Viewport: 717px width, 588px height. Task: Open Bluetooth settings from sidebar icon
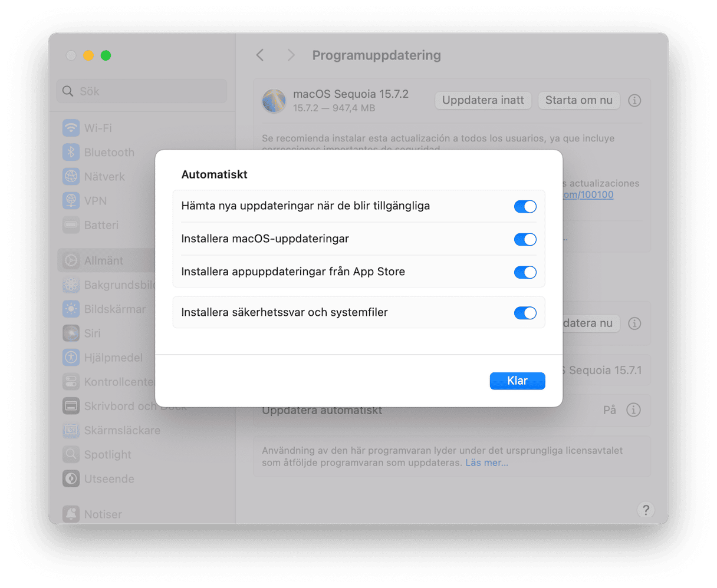coord(71,153)
